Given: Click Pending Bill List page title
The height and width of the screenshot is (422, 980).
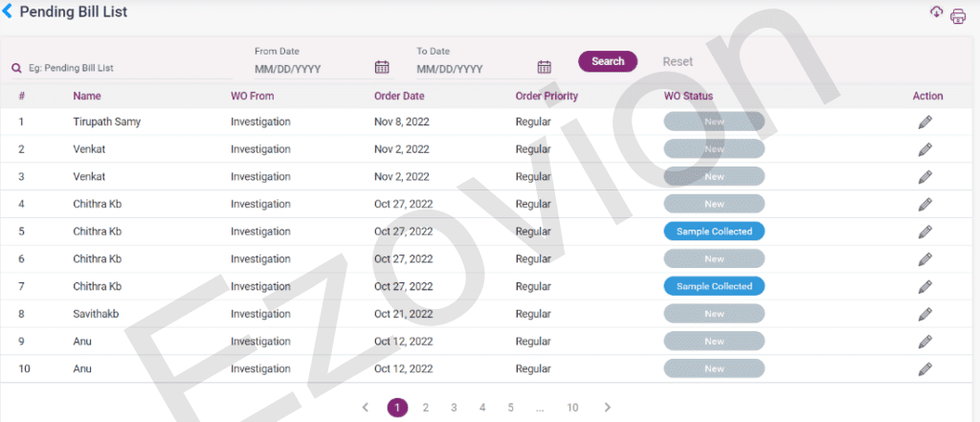Looking at the screenshot, I should point(74,11).
